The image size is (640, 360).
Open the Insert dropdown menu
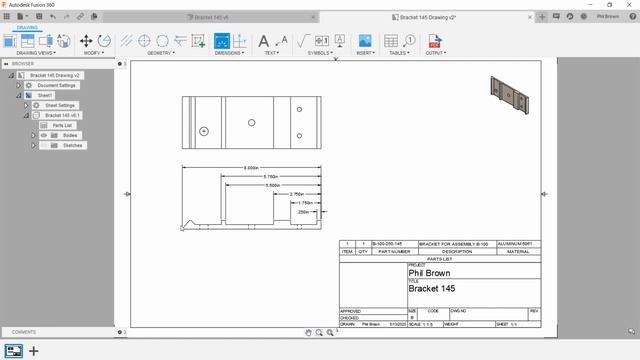pos(365,53)
